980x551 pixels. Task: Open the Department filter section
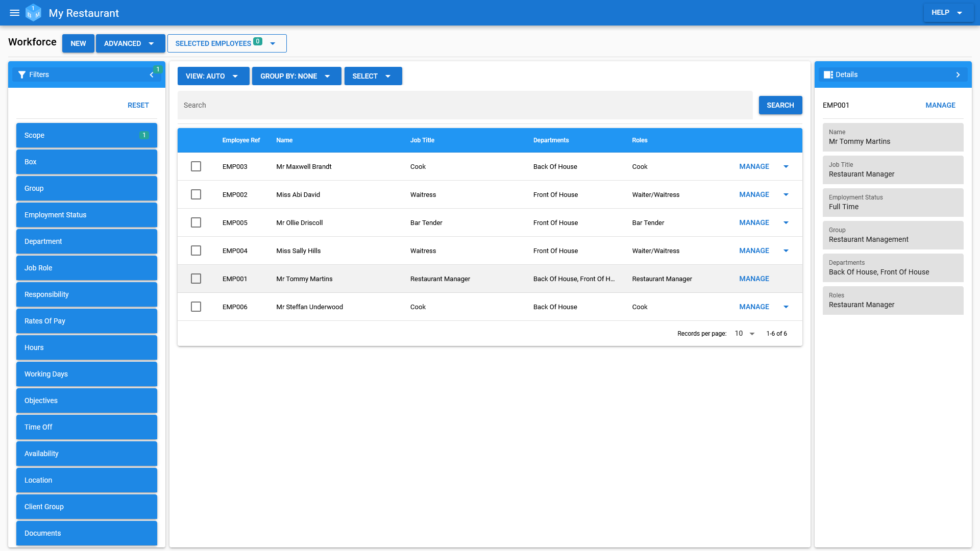point(86,241)
